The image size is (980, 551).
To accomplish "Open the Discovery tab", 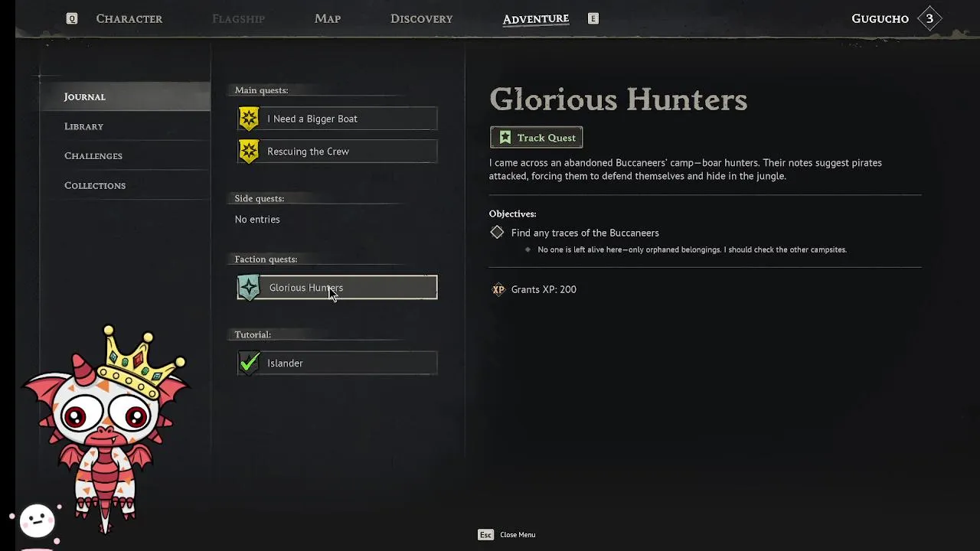I will (x=422, y=18).
